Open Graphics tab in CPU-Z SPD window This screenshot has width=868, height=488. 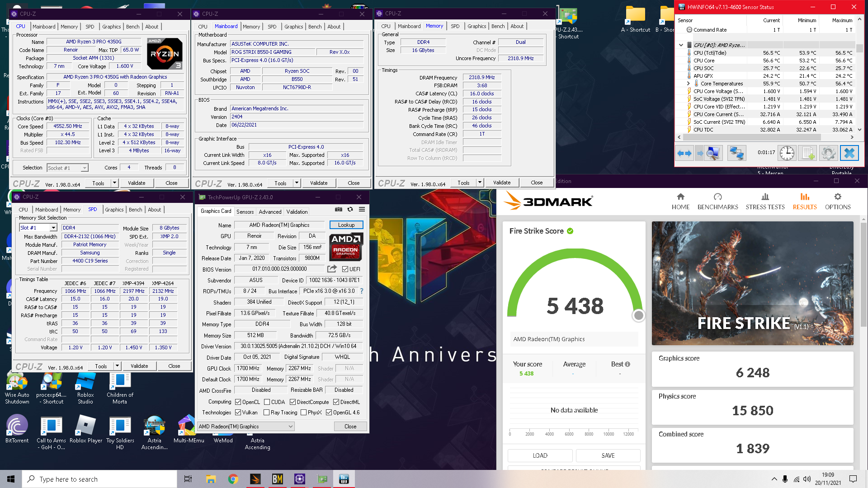114,210
